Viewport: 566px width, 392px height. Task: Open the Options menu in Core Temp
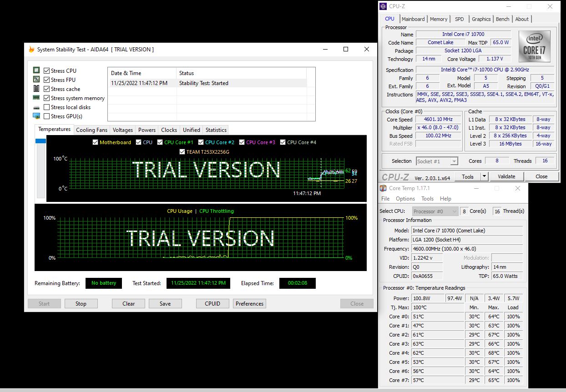pos(405,199)
